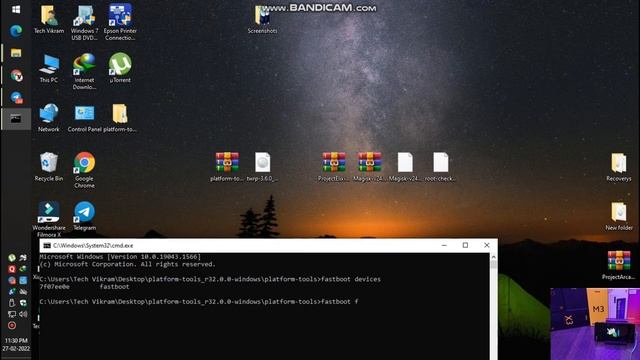
Task: Open the Screenshots folder on desktop
Action: point(262,20)
